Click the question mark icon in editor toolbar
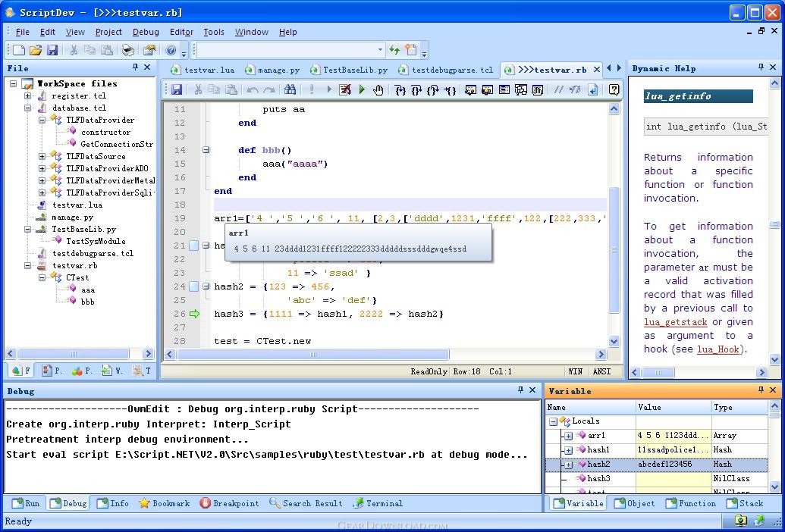 pos(614,89)
